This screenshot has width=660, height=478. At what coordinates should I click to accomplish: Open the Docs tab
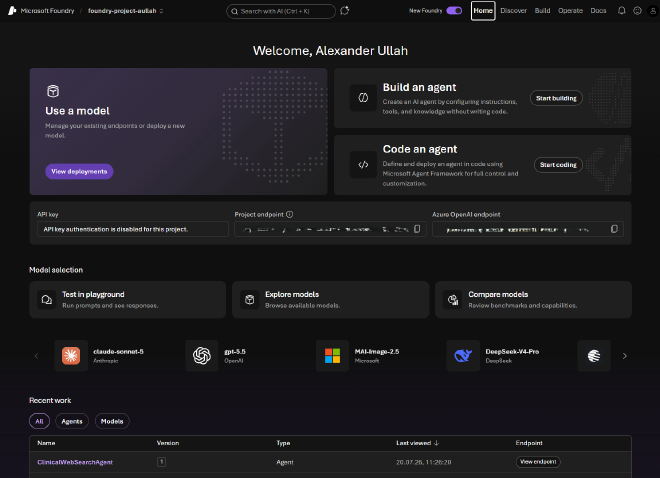pyautogui.click(x=598, y=11)
